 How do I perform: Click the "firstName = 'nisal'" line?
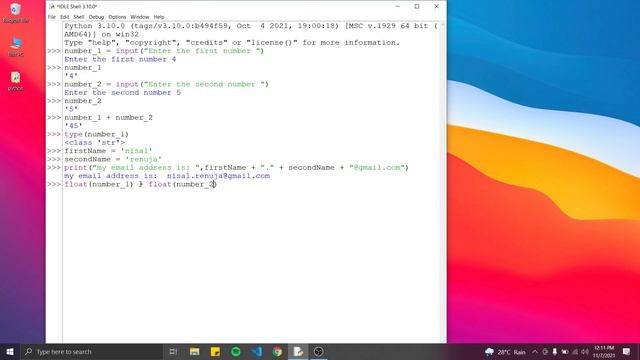click(108, 151)
